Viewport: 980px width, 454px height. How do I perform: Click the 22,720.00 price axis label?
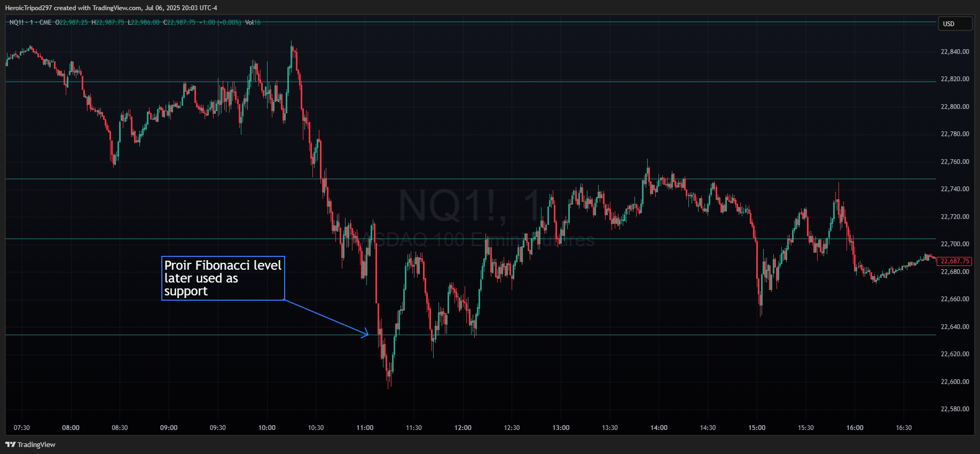[955, 217]
